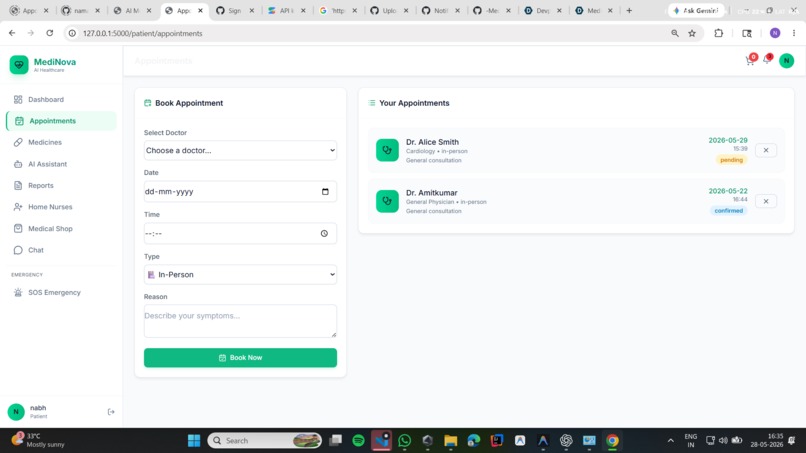
Task: Click the logout icon beside nabh
Action: [x=111, y=412]
